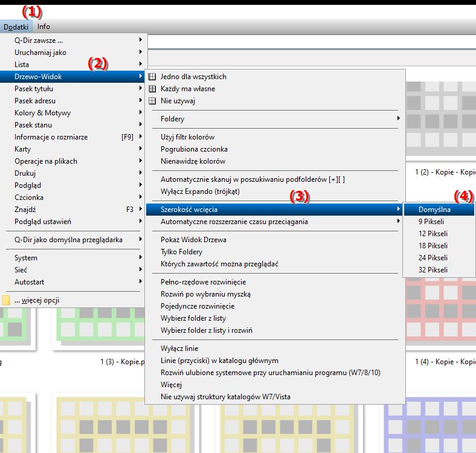Viewport: 476px width, 453px height.
Task: Open 'Podgląd ustawień' submenu
Action: click(x=73, y=222)
